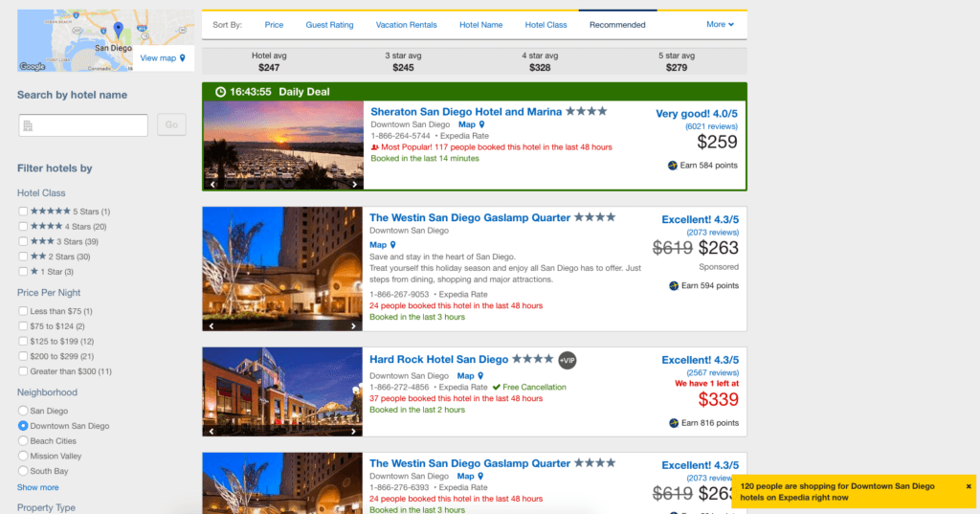Click the 'Very good! 4.0/5' rating
This screenshot has width=980, height=514.
[697, 114]
